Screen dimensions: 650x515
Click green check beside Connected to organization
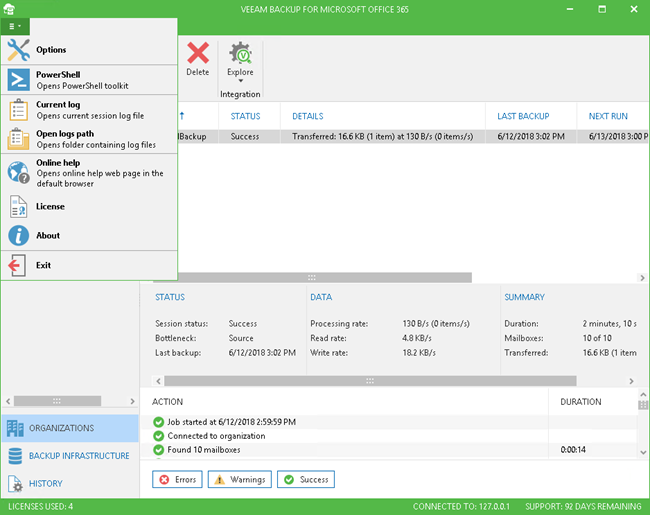pyautogui.click(x=158, y=436)
